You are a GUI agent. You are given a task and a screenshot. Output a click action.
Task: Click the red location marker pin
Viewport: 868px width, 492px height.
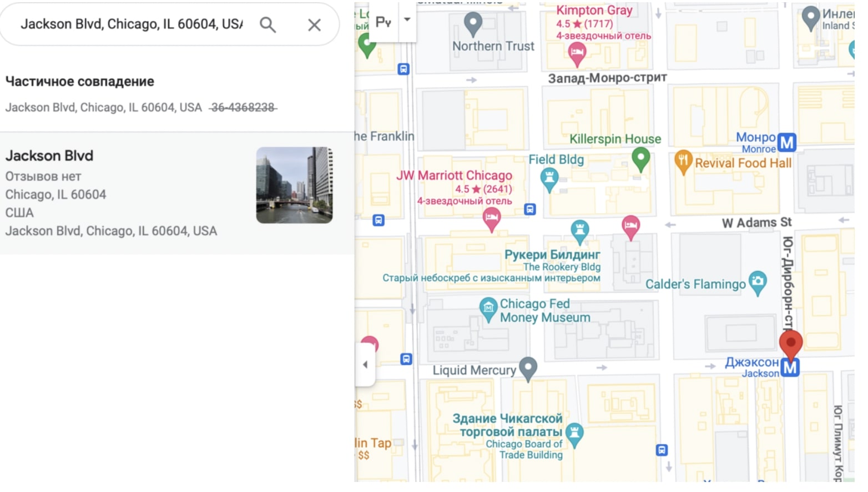[x=791, y=345]
